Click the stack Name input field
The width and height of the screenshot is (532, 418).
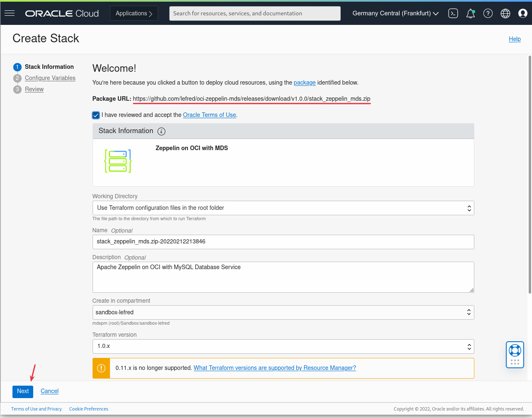click(x=283, y=242)
